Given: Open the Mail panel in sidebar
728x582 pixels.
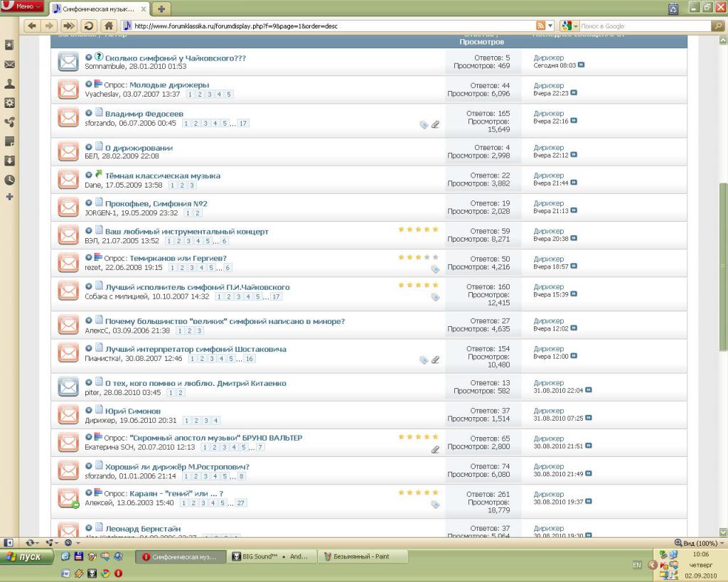Looking at the screenshot, I should pyautogui.click(x=10, y=64).
